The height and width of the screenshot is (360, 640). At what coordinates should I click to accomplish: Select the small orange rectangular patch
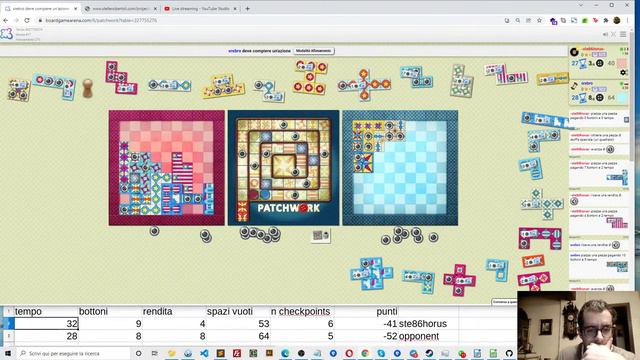(x=533, y=261)
